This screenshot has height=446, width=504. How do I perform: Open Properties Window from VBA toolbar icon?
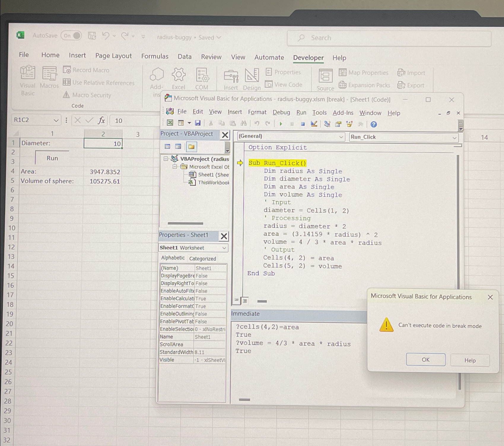(x=338, y=124)
